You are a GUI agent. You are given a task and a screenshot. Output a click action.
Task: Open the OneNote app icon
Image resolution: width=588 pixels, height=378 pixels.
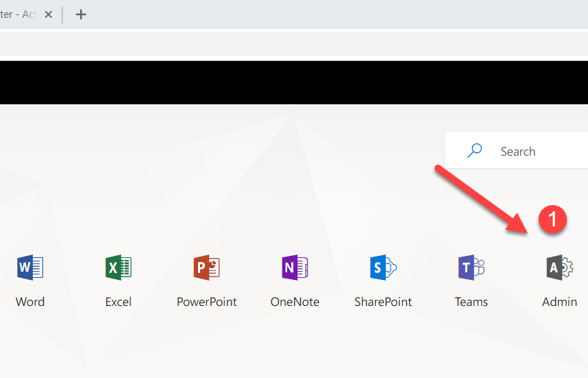point(295,268)
